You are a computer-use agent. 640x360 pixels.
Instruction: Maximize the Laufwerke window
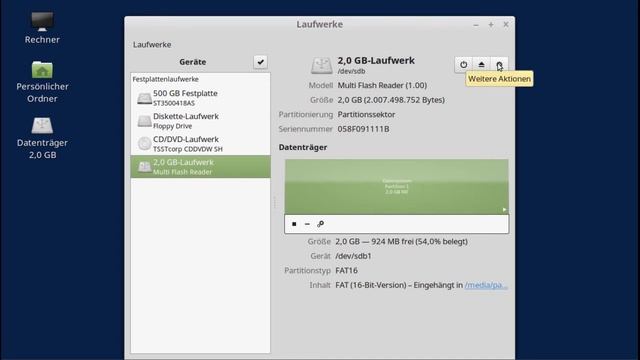pos(491,25)
